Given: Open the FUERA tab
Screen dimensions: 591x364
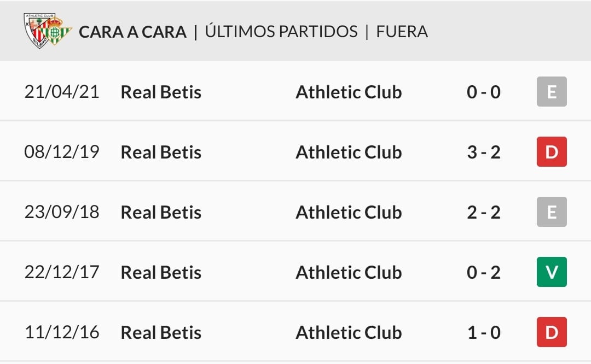Looking at the screenshot, I should tap(402, 31).
